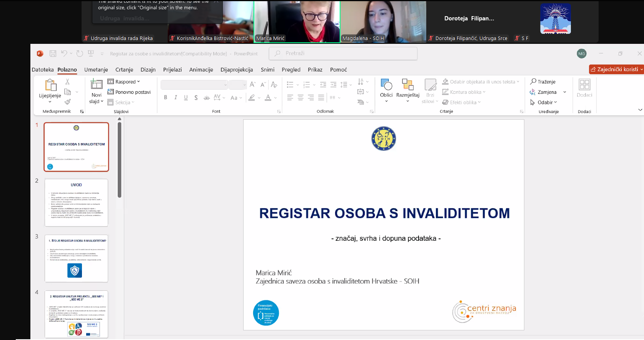644x340 pixels.
Task: Click the Novi slajd icon
Action: click(96, 84)
